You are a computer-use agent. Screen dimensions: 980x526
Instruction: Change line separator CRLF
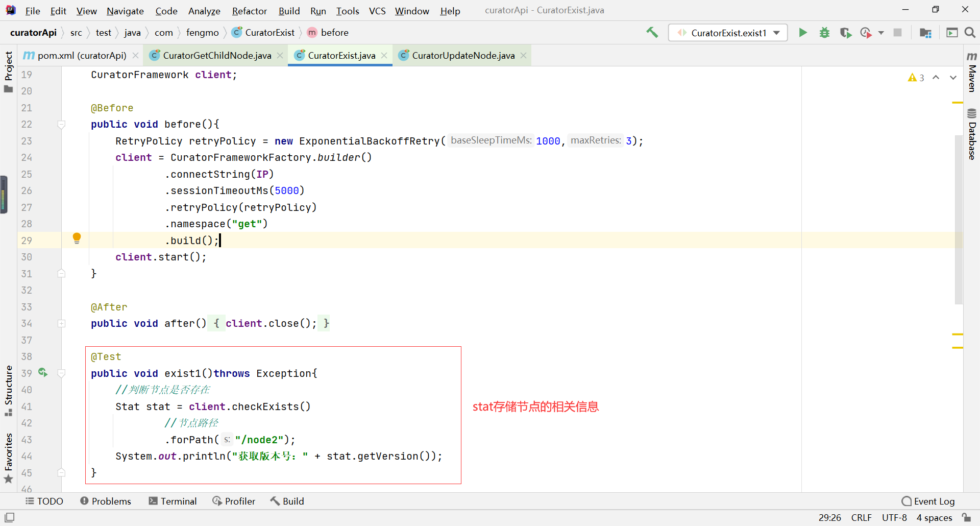coord(861,517)
